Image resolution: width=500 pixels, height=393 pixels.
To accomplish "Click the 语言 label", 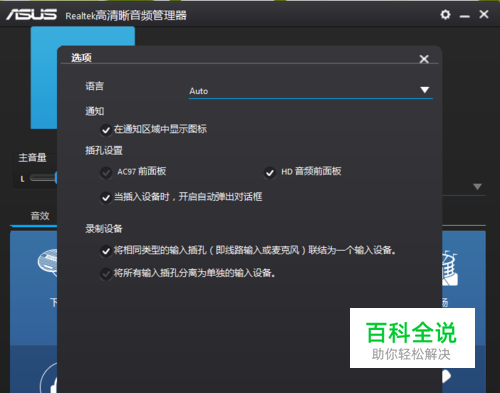I will [95, 86].
